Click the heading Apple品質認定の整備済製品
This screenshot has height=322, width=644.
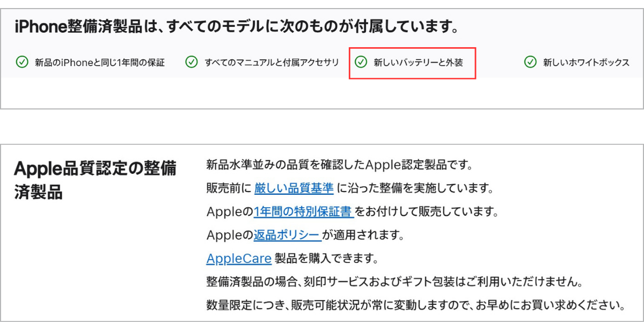(x=95, y=180)
